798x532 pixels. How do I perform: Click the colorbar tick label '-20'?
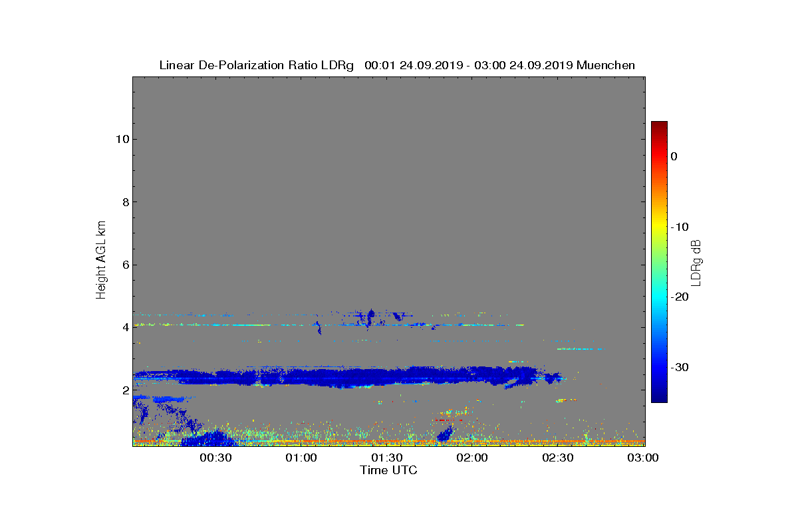click(x=679, y=297)
